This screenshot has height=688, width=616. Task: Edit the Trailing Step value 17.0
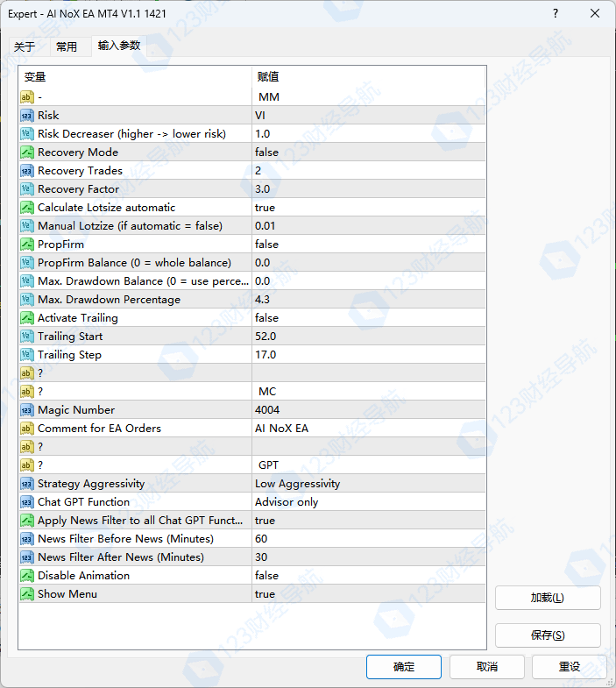pos(369,355)
